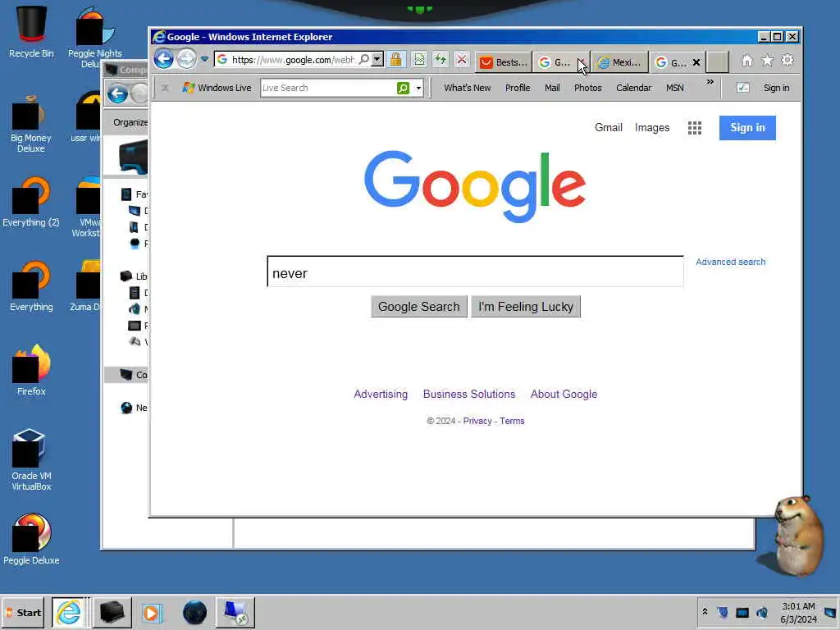Image resolution: width=840 pixels, height=630 pixels.
Task: Click the Start button
Action: (x=22, y=612)
